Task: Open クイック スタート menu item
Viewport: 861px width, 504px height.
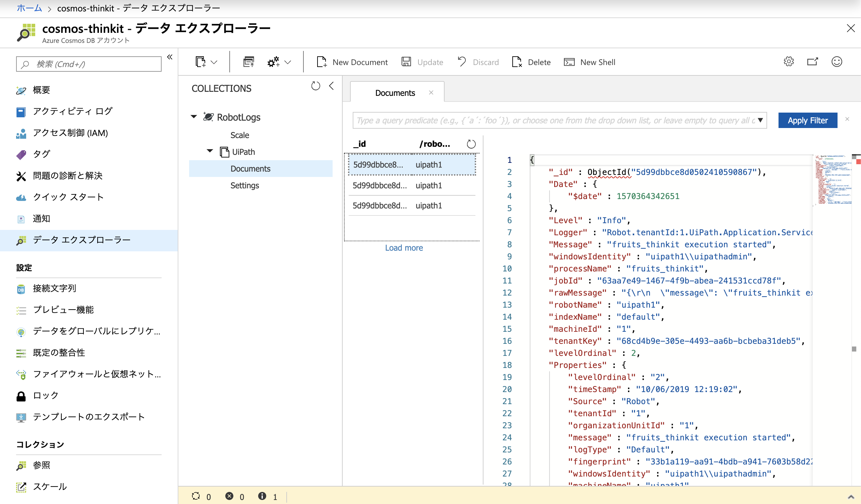Action: click(89, 197)
